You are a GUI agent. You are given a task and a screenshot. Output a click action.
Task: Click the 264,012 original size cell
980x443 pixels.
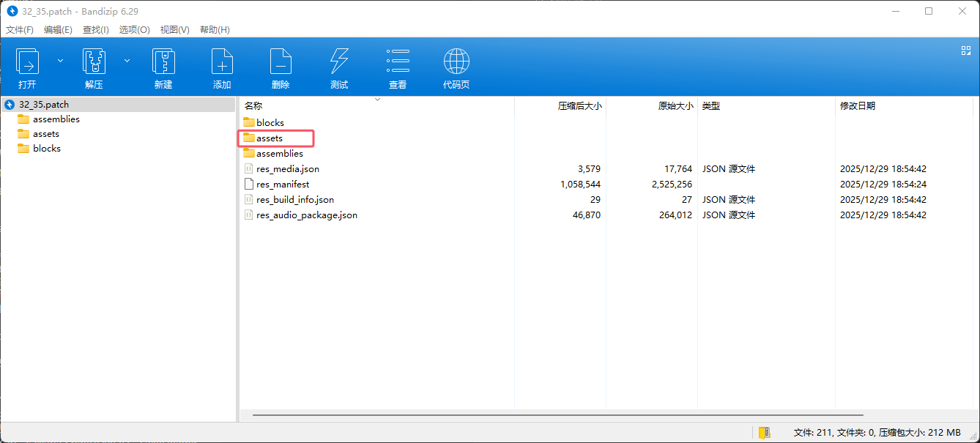pyautogui.click(x=675, y=215)
